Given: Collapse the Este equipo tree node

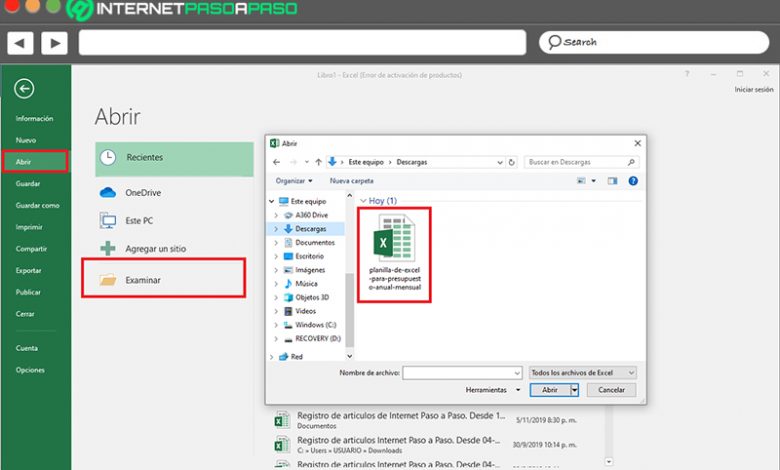Looking at the screenshot, I should (272, 201).
